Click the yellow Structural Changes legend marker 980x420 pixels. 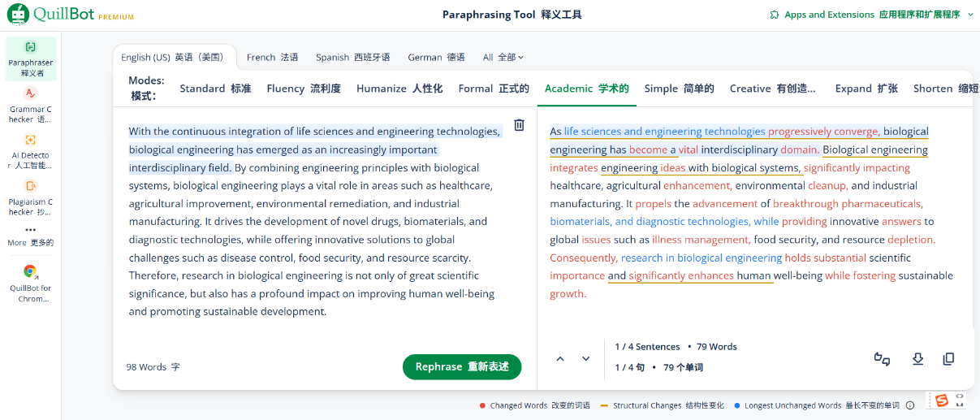pyautogui.click(x=604, y=405)
